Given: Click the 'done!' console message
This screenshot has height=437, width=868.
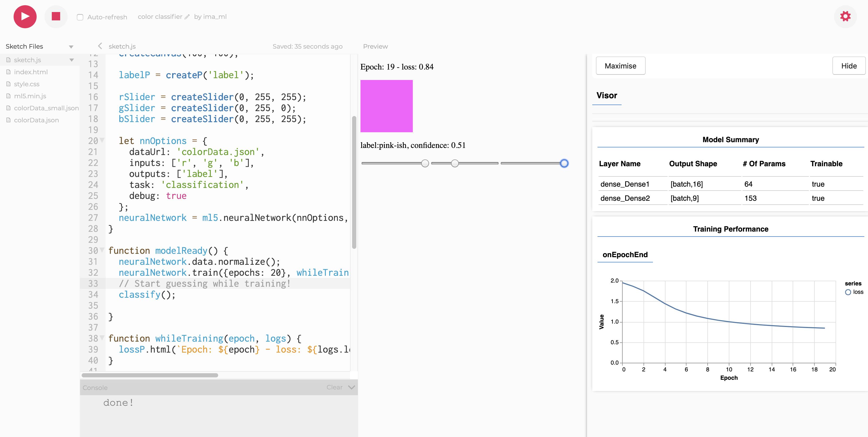Looking at the screenshot, I should point(118,403).
